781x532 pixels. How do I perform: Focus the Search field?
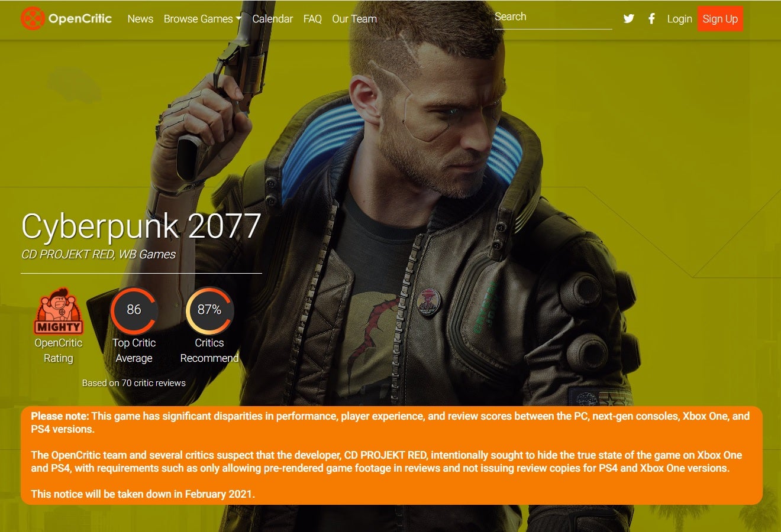tap(553, 18)
